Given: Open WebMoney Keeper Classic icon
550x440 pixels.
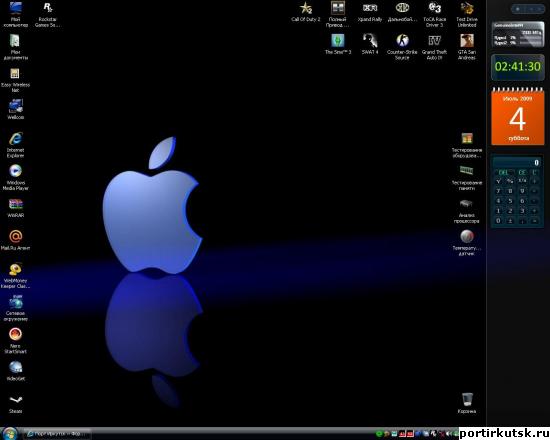Looking at the screenshot, I should 15,276.
